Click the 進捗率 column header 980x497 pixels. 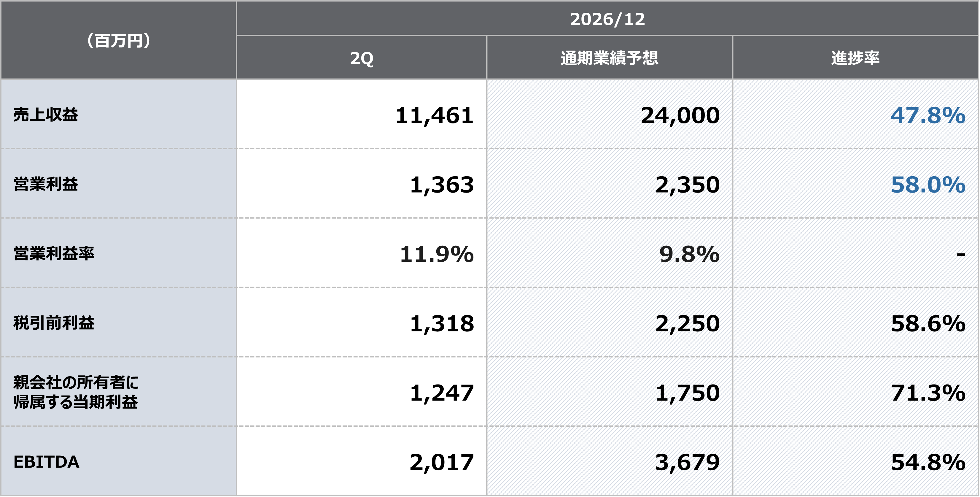point(856,58)
